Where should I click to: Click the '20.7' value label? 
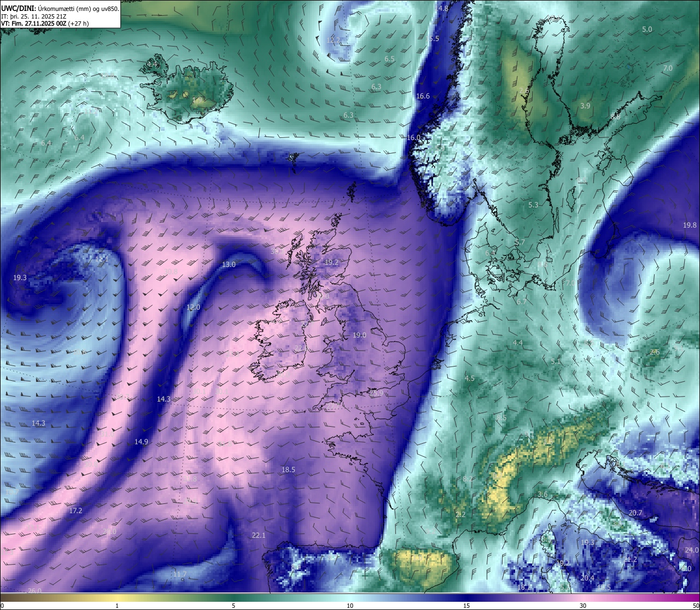click(635, 513)
